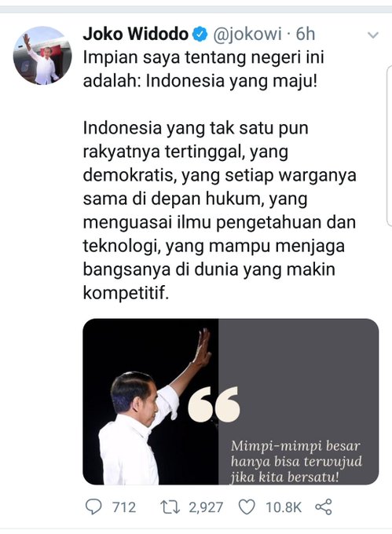392x534 pixels.
Task: Open the tweet options chevron menu
Action: 373,35
